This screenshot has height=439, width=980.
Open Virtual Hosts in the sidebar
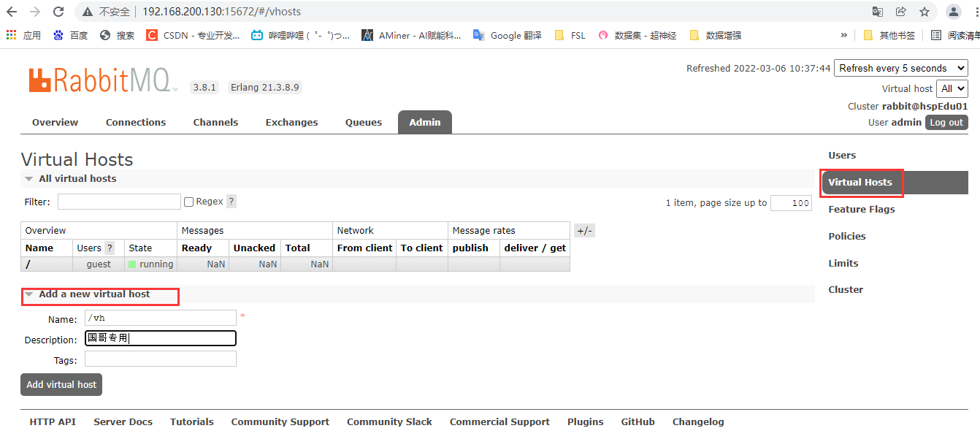coord(895,183)
